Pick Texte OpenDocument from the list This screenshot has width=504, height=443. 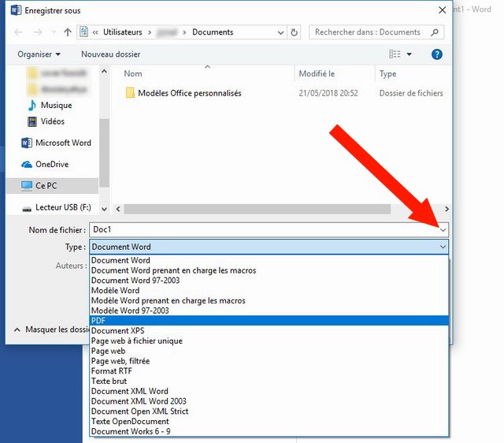coord(131,421)
